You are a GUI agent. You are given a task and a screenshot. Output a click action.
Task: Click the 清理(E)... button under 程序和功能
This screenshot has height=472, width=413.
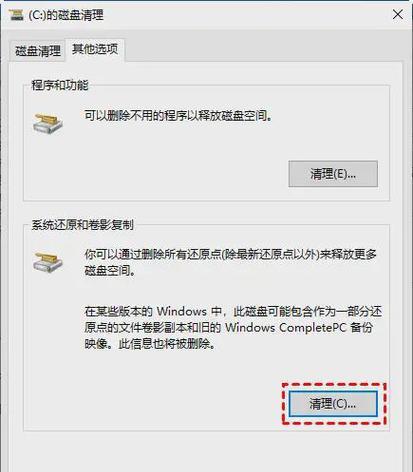click(x=333, y=174)
